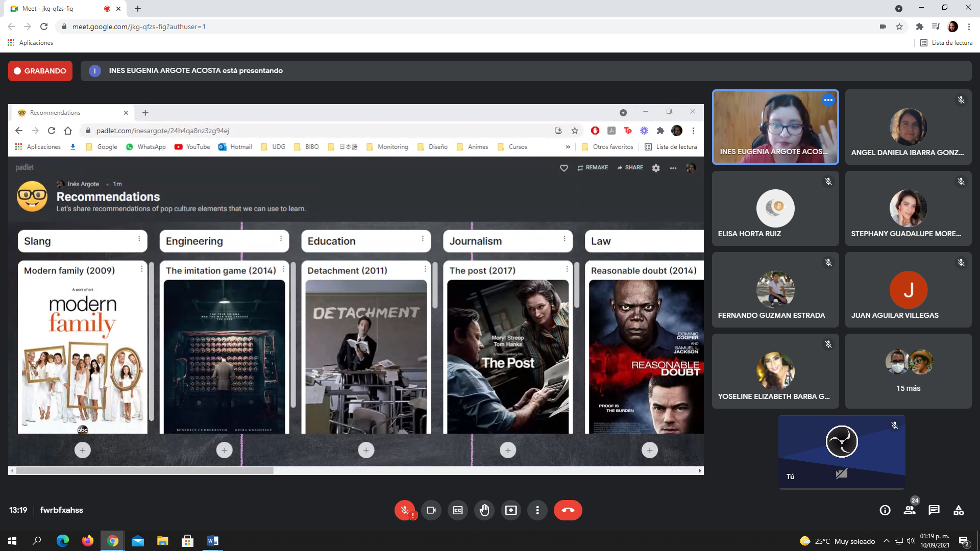Click the YouTube bookmark in shared browser
980x551 pixels.
tap(192, 147)
